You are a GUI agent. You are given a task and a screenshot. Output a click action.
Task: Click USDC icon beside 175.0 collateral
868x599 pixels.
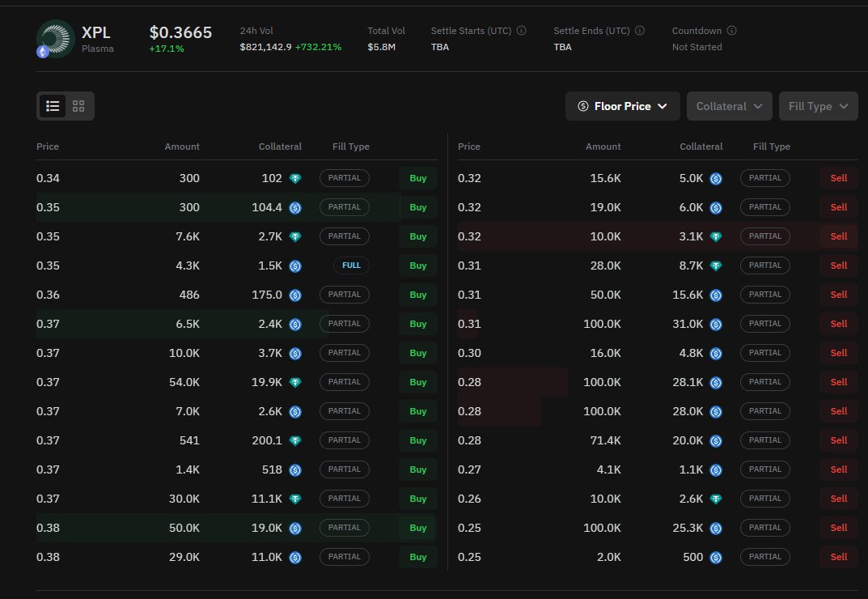295,295
